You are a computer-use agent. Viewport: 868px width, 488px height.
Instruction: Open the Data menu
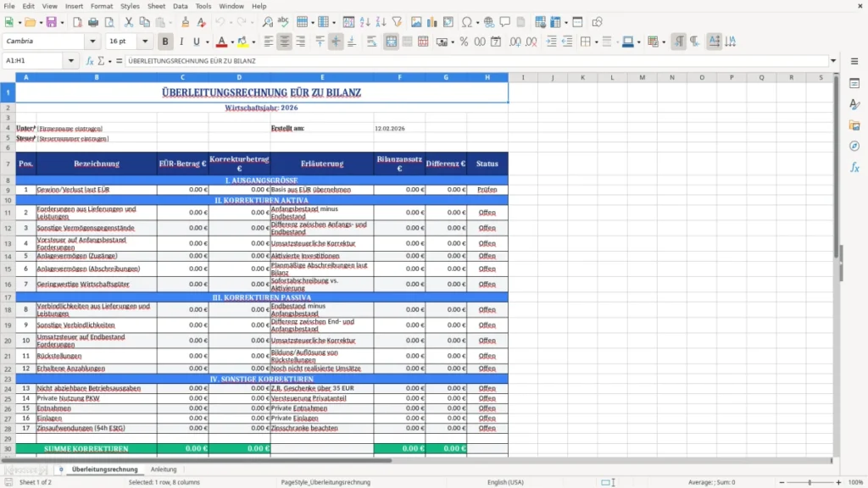180,6
